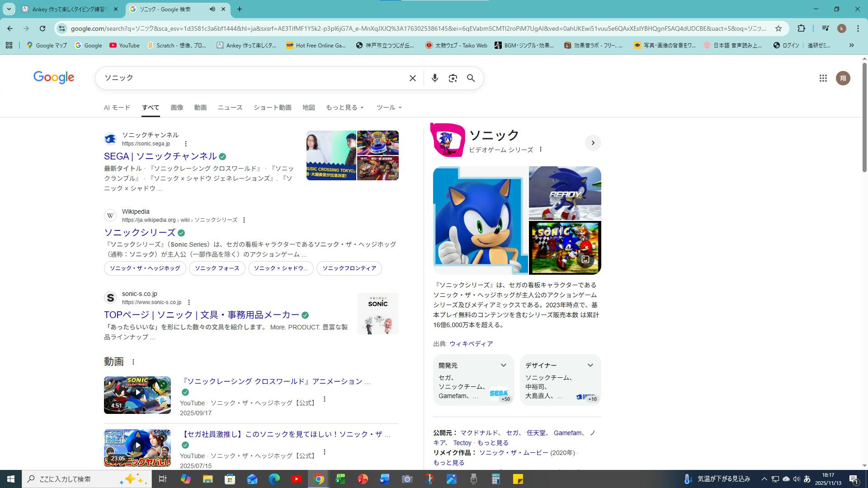Open options for the Wikipedia search result

[x=244, y=220]
